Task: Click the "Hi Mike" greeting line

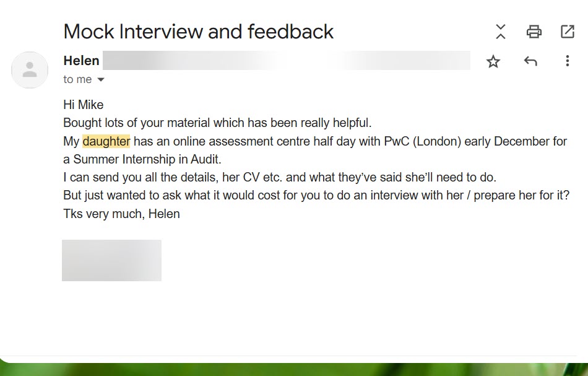Action: (84, 105)
